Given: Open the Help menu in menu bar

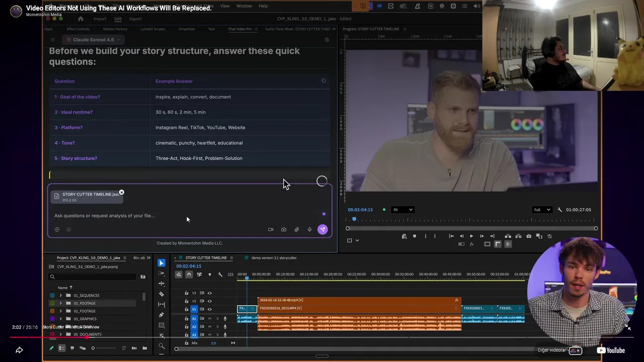Looking at the screenshot, I should pos(263,6).
